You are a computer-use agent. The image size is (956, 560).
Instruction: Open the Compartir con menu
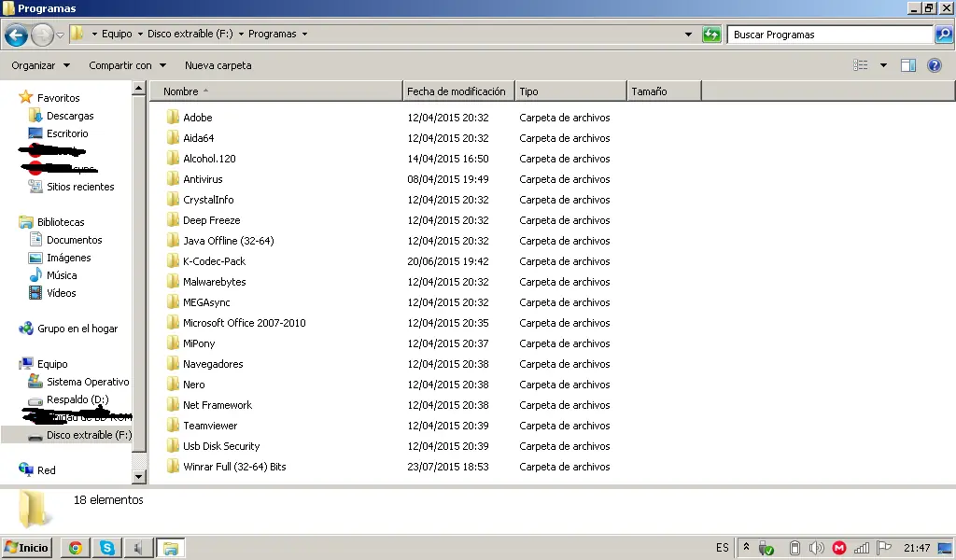(x=127, y=65)
